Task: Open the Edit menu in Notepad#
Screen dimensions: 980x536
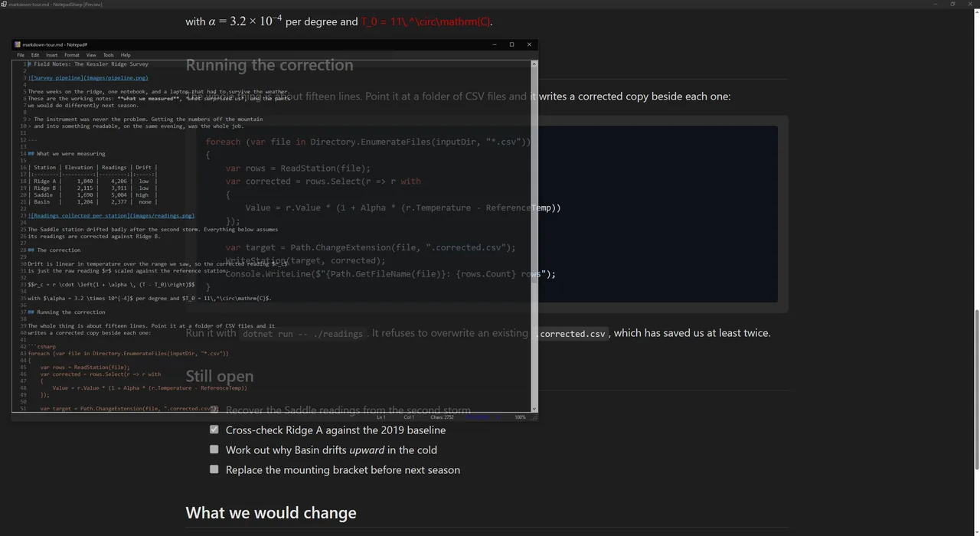Action: pos(35,55)
